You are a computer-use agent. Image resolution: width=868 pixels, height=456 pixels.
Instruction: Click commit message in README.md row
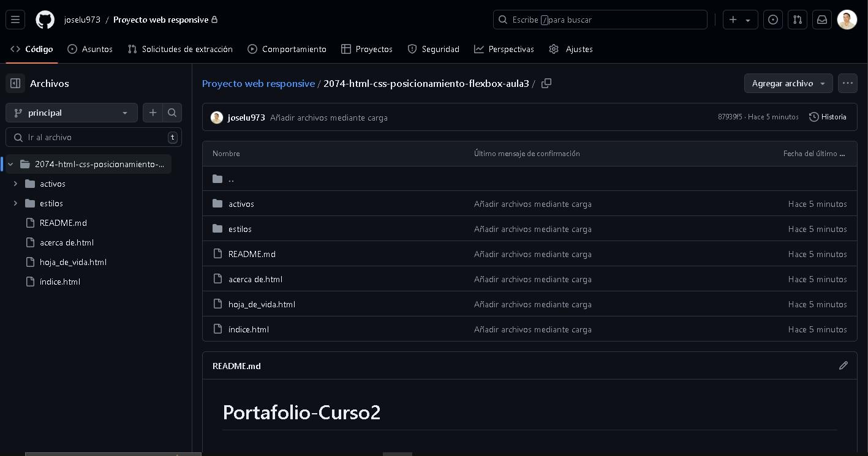533,254
